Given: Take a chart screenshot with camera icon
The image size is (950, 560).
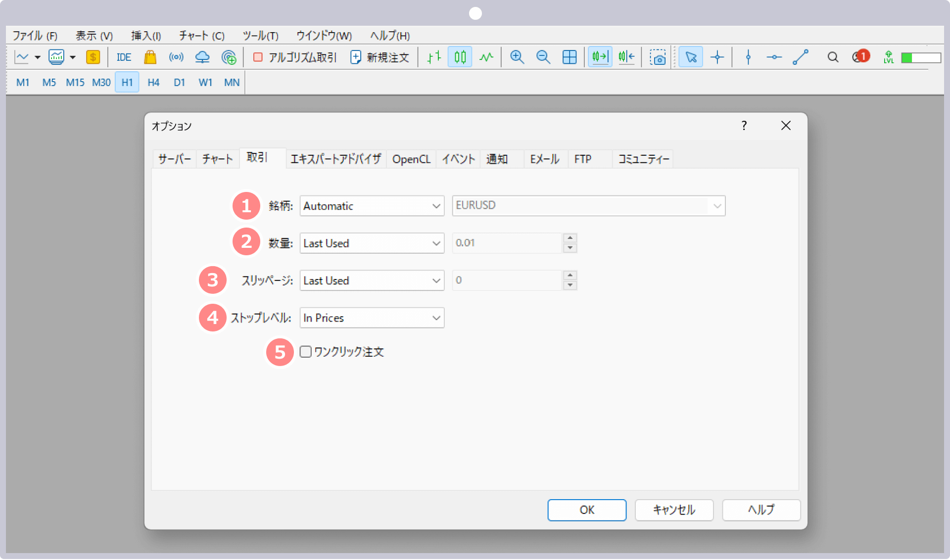Looking at the screenshot, I should tap(658, 57).
